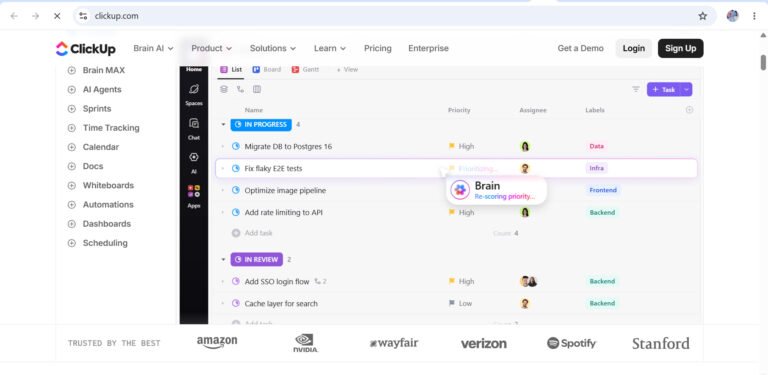Screen dimensions: 768x375
Task: Expand the Calendar feature item
Action: coord(72,147)
